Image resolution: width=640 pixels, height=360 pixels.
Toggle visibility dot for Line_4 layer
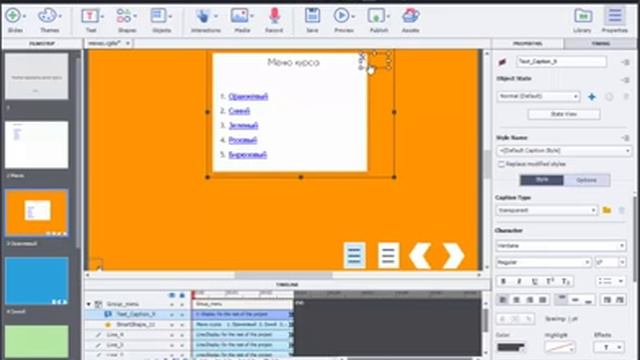coord(172,335)
